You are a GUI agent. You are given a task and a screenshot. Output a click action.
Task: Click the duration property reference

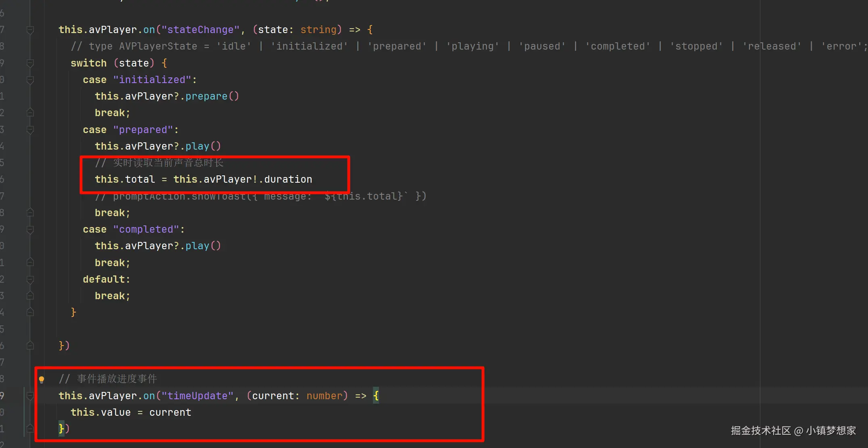pyautogui.click(x=288, y=179)
